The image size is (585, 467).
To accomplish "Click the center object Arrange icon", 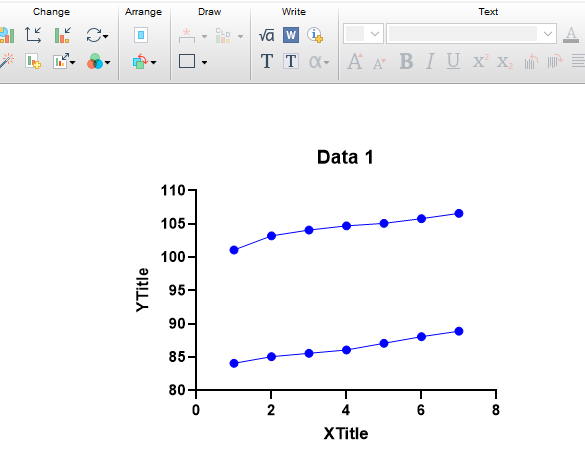I will click(141, 35).
